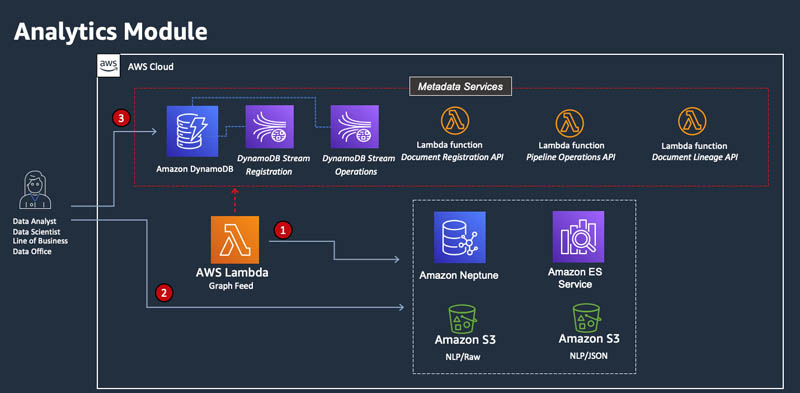
Task: Click the Data Scientist text
Action: tap(37, 232)
